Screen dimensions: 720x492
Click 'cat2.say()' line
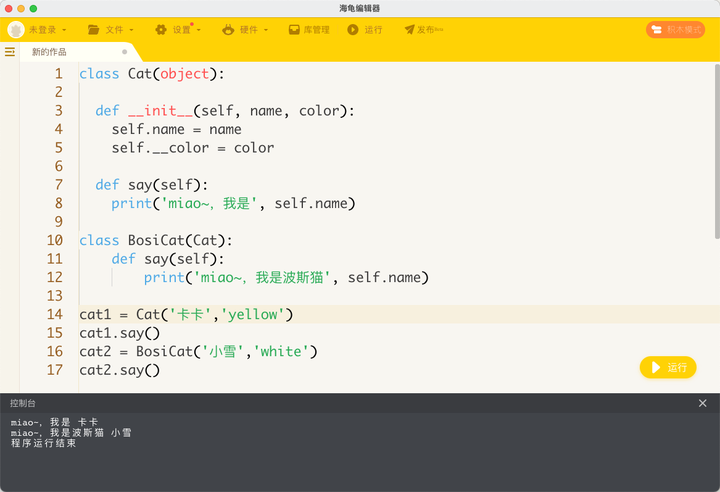[x=119, y=370]
